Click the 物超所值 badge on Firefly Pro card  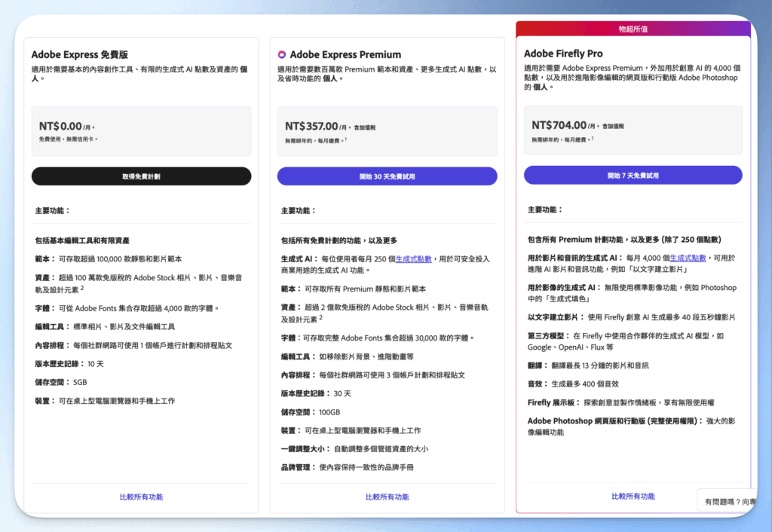pyautogui.click(x=633, y=30)
